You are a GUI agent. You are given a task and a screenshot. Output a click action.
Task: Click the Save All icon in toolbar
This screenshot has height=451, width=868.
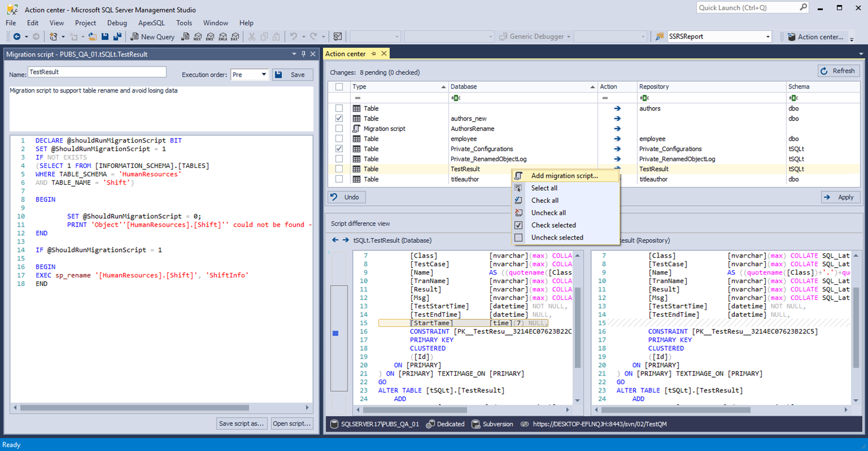pyautogui.click(x=117, y=37)
